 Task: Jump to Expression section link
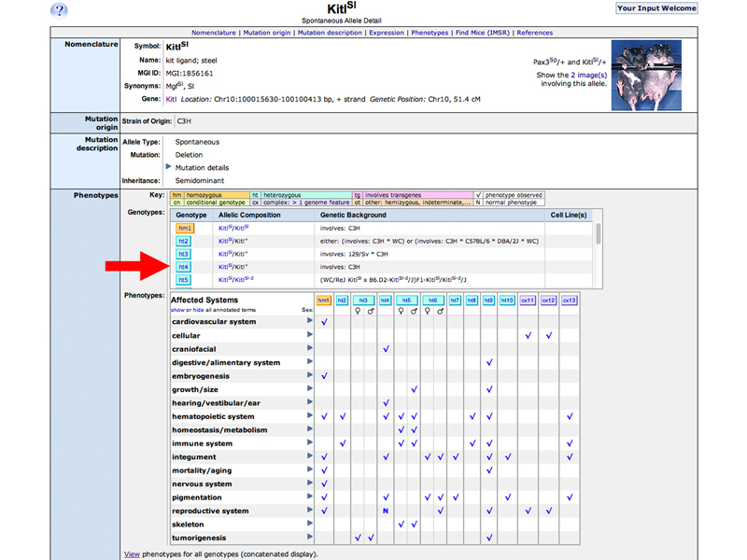[x=387, y=33]
